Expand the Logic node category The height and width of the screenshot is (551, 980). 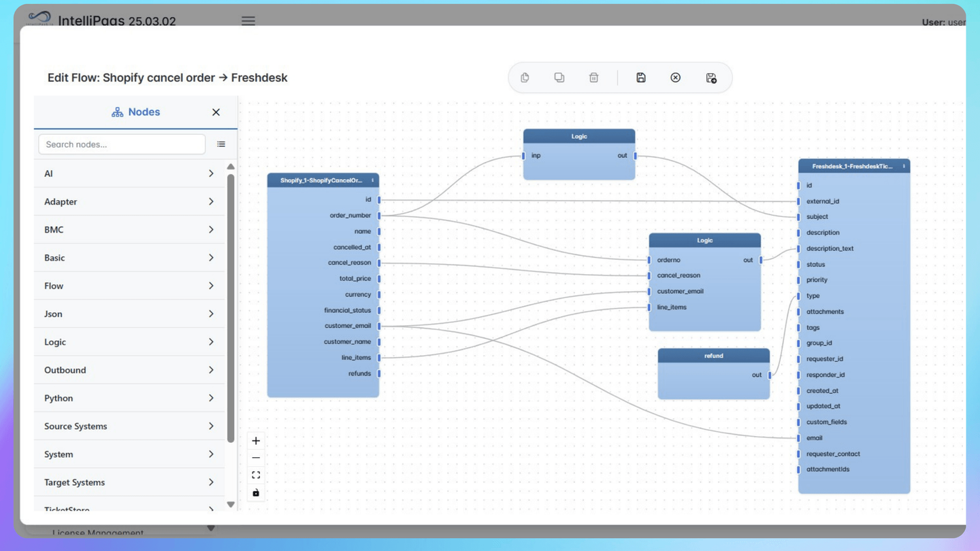(x=129, y=342)
